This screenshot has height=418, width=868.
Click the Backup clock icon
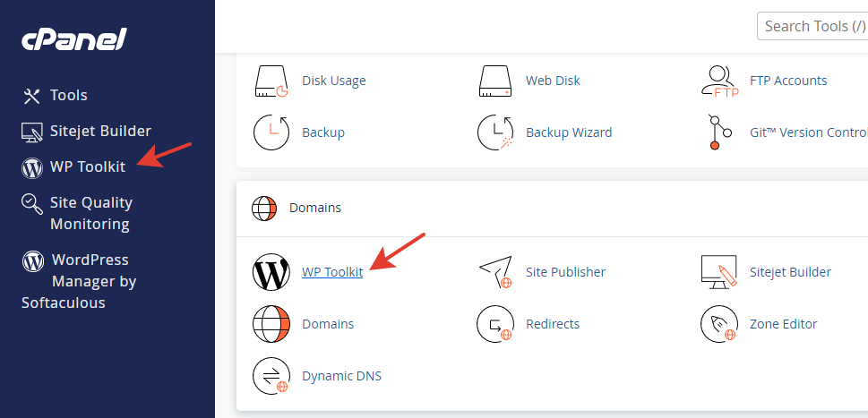click(271, 132)
